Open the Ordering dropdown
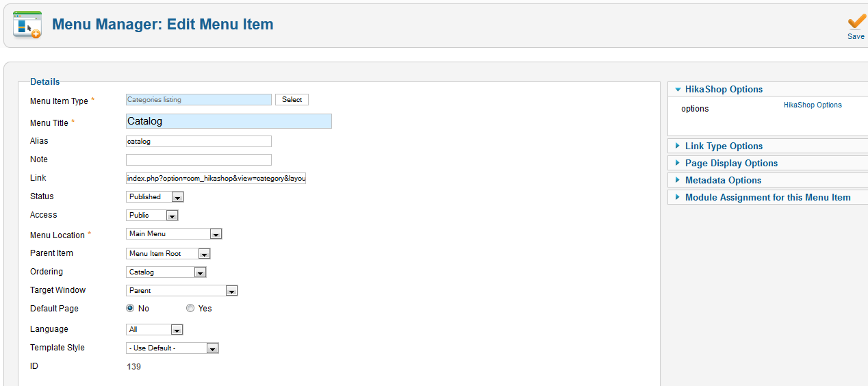Viewport: 868px width, 386px height. click(x=166, y=272)
